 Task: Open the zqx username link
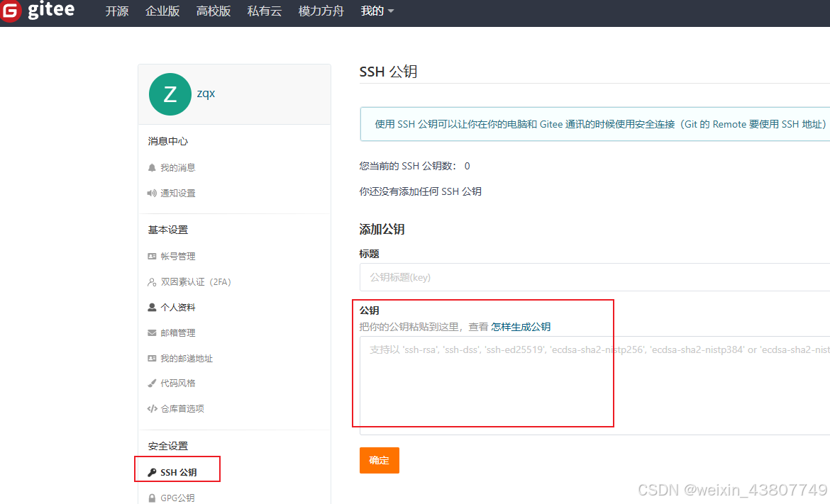(206, 94)
